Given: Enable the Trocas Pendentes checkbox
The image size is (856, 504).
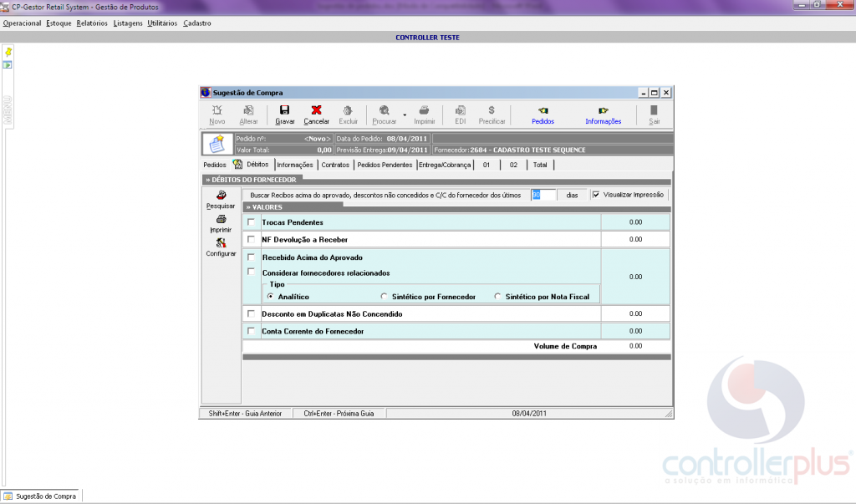Looking at the screenshot, I should (x=251, y=222).
